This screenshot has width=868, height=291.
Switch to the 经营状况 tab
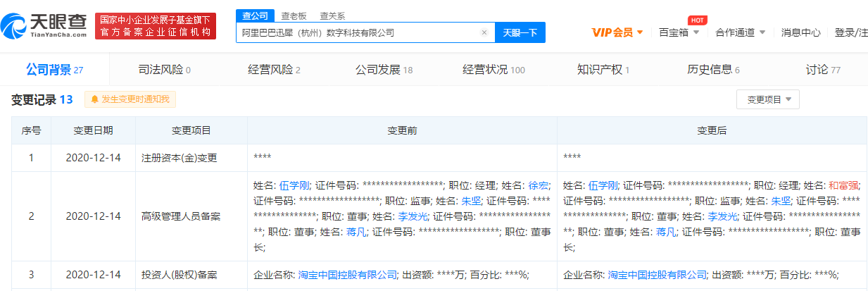coord(493,70)
